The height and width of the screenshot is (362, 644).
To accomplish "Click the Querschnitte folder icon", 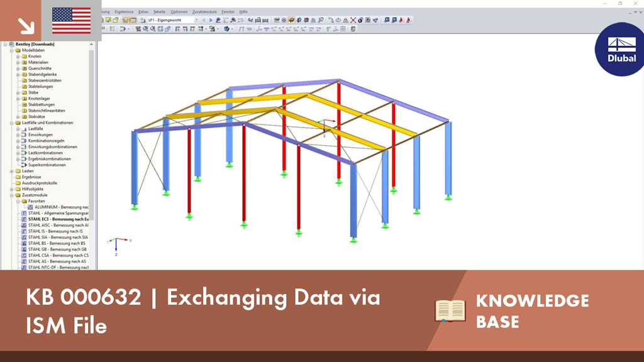I will click(25, 69).
